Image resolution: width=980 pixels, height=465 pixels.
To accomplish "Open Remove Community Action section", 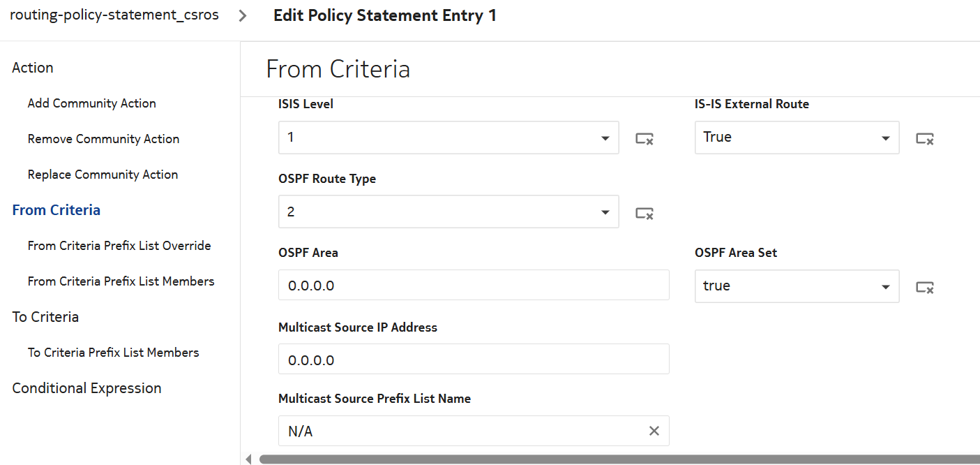I will (x=103, y=139).
